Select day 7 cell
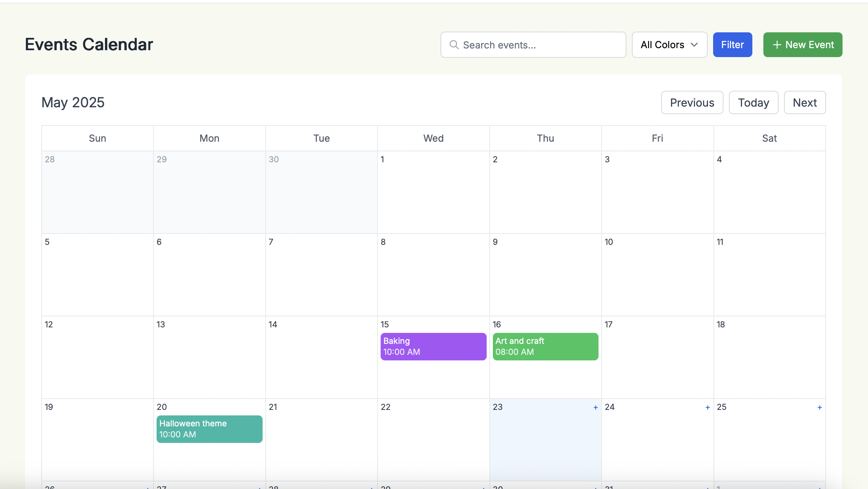This screenshot has height=489, width=868. [x=321, y=275]
